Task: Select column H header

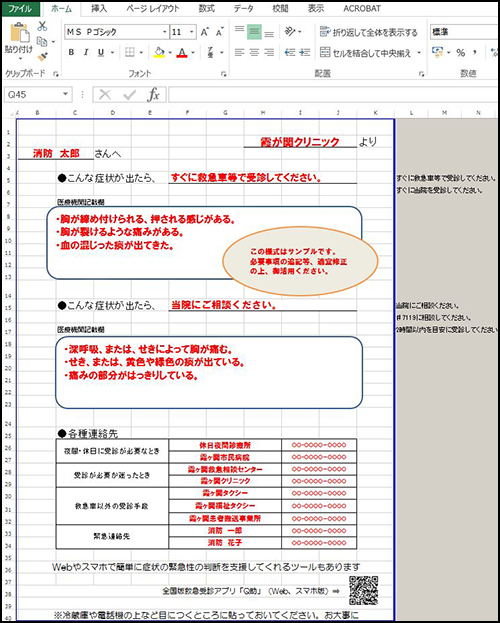Action: pos(263,113)
